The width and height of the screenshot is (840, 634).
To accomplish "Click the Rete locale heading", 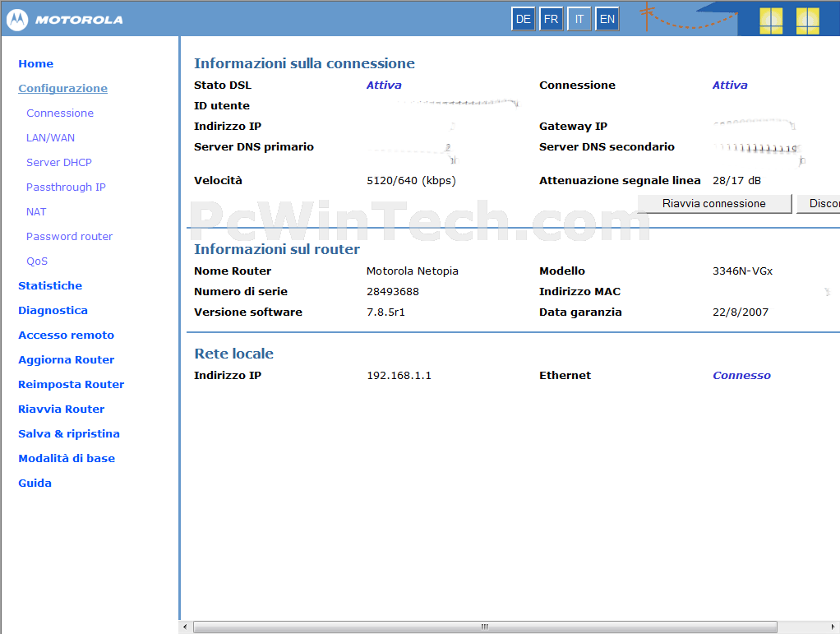I will click(233, 354).
